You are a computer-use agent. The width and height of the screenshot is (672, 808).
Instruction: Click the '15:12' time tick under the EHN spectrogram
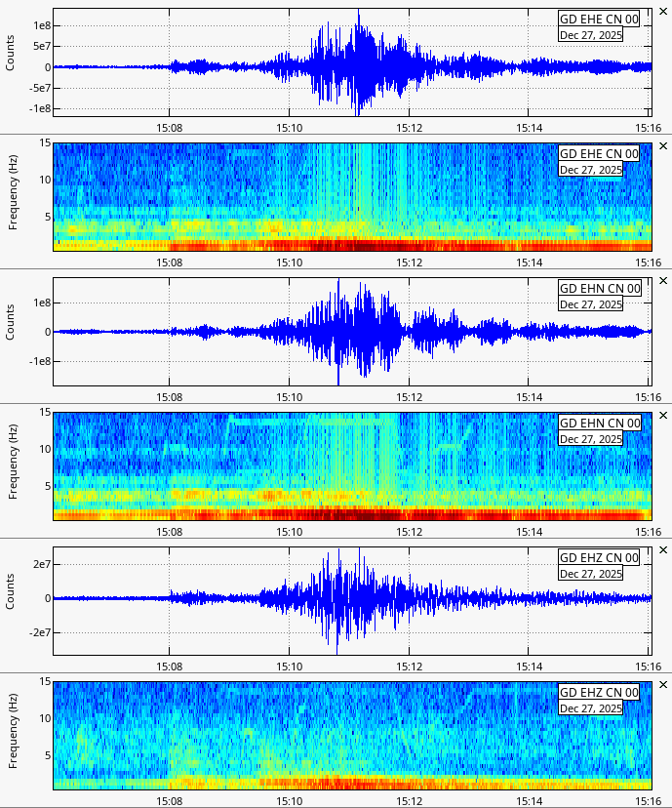pos(410,532)
